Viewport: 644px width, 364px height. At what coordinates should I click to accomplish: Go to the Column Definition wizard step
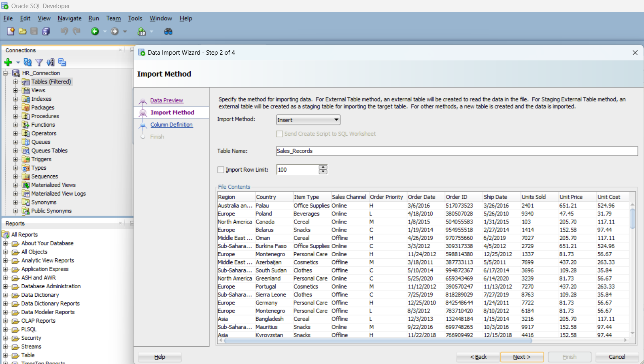[x=172, y=125]
